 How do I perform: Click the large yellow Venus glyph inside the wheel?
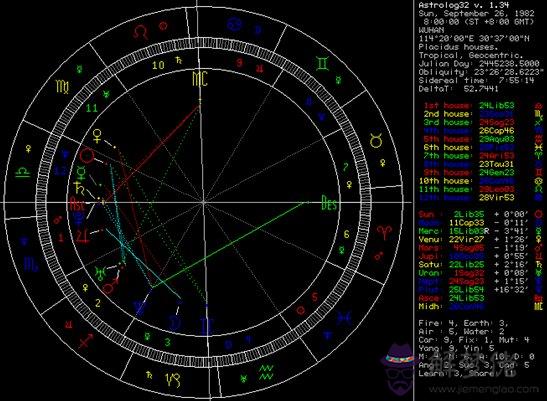click(x=97, y=136)
